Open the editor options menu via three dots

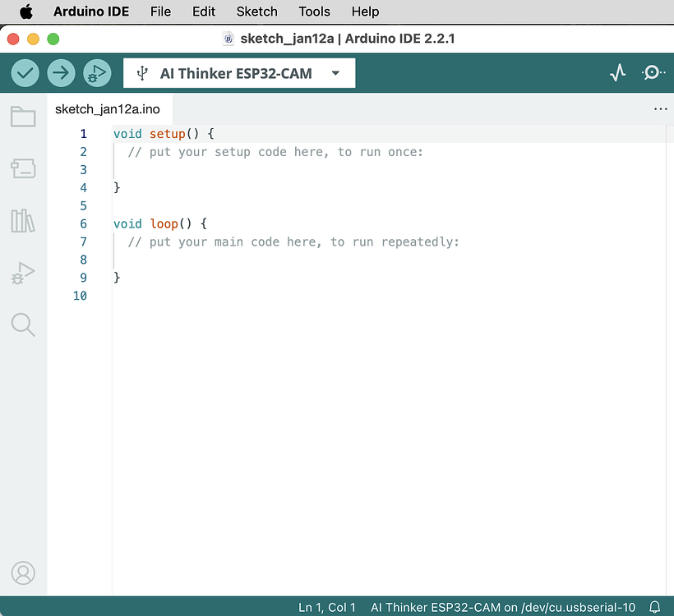[661, 108]
